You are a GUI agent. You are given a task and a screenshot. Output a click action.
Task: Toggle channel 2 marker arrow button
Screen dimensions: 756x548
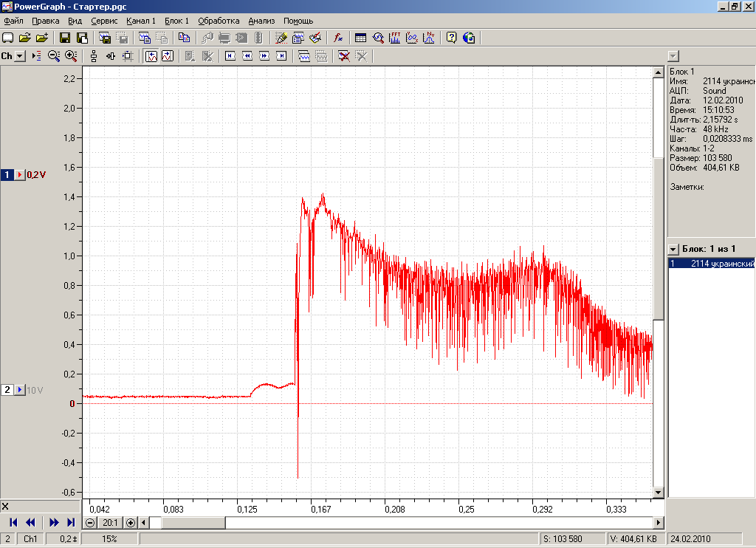pos(20,389)
